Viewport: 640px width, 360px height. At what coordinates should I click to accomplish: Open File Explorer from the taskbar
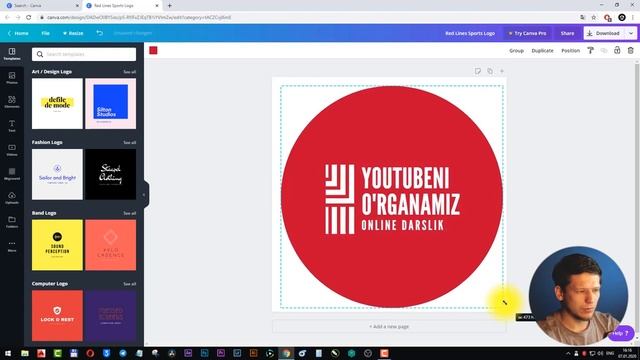(x=25, y=353)
